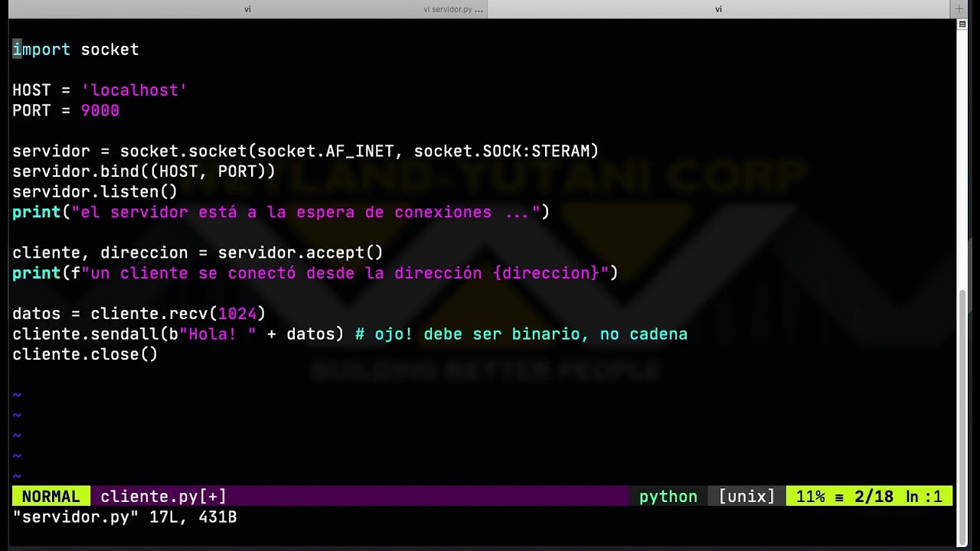Click the socket.AF_INET argument

(325, 152)
